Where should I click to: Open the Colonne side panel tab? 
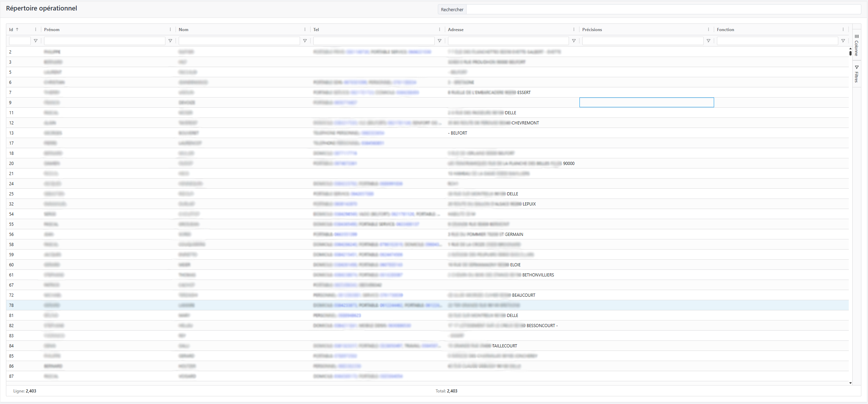pos(856,45)
